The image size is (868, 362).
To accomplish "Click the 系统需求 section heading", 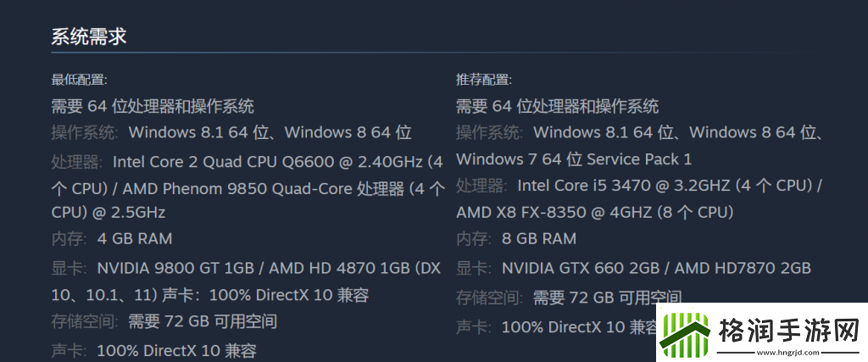I will tap(89, 36).
